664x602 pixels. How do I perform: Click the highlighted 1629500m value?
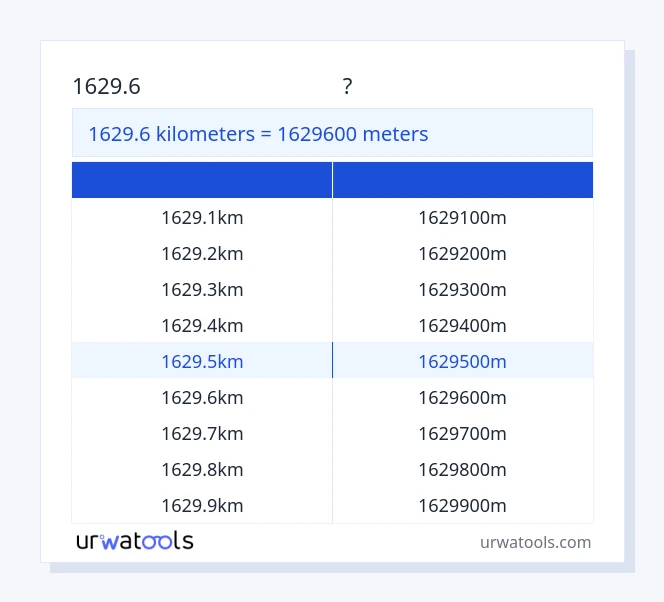462,361
